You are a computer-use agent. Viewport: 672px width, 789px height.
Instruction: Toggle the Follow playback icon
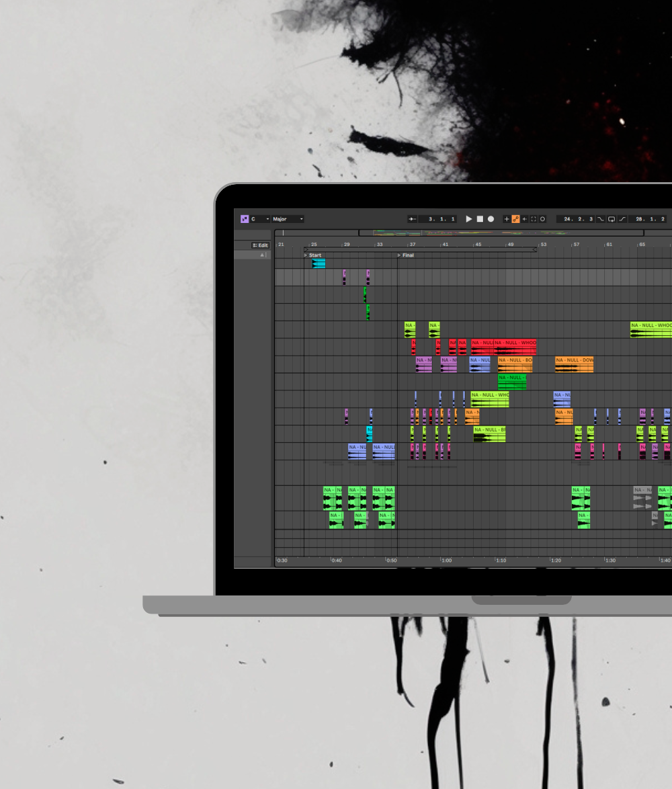tap(412, 219)
